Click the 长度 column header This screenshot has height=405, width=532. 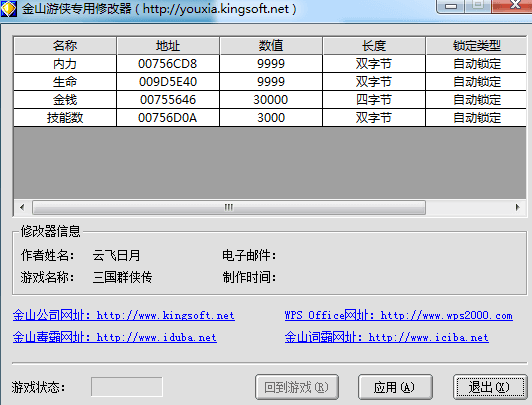coord(374,45)
